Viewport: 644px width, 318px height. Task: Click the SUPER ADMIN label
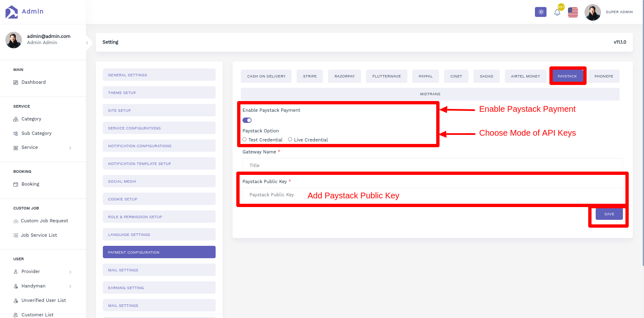click(619, 12)
